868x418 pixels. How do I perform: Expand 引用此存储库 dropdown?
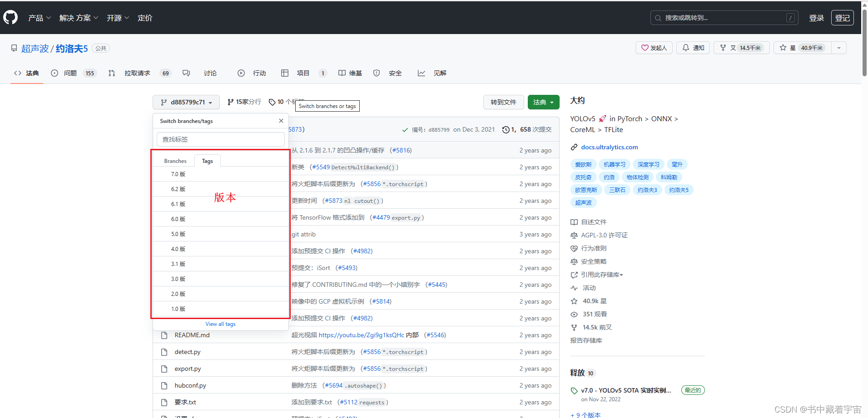coord(602,275)
